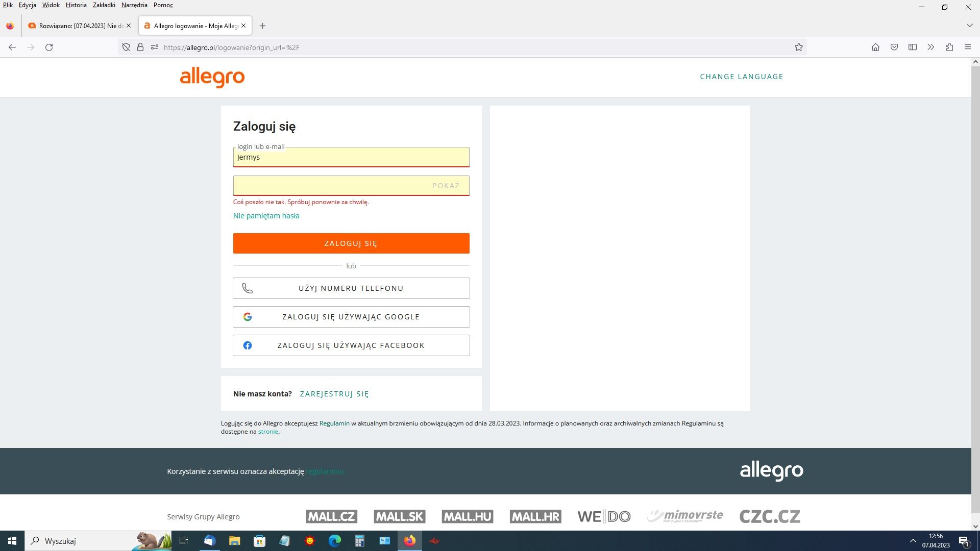Image resolution: width=980 pixels, height=551 pixels.
Task: Open the Regulamin link below login form
Action: click(x=334, y=423)
